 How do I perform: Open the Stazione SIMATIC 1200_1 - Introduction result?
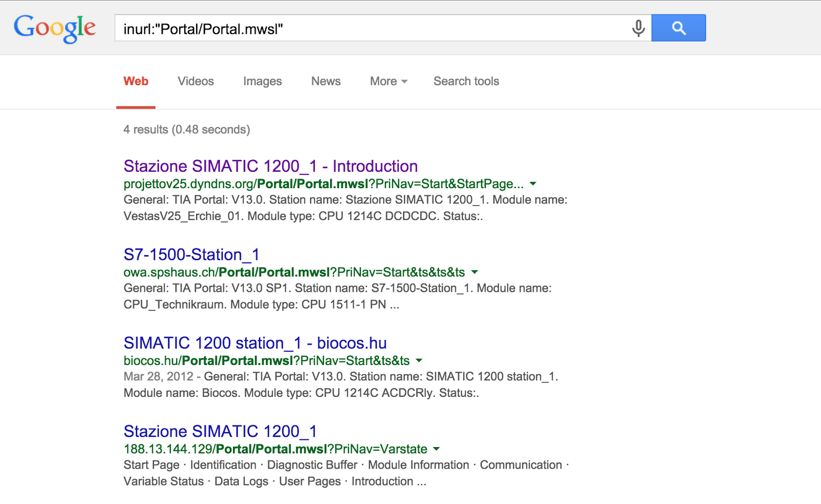[x=269, y=166]
